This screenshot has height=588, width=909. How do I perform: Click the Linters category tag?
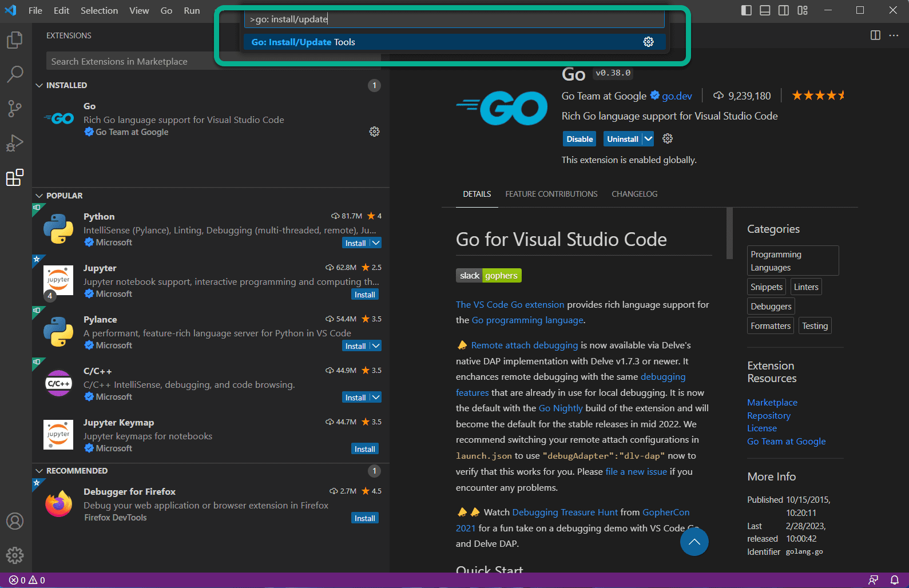pos(806,287)
